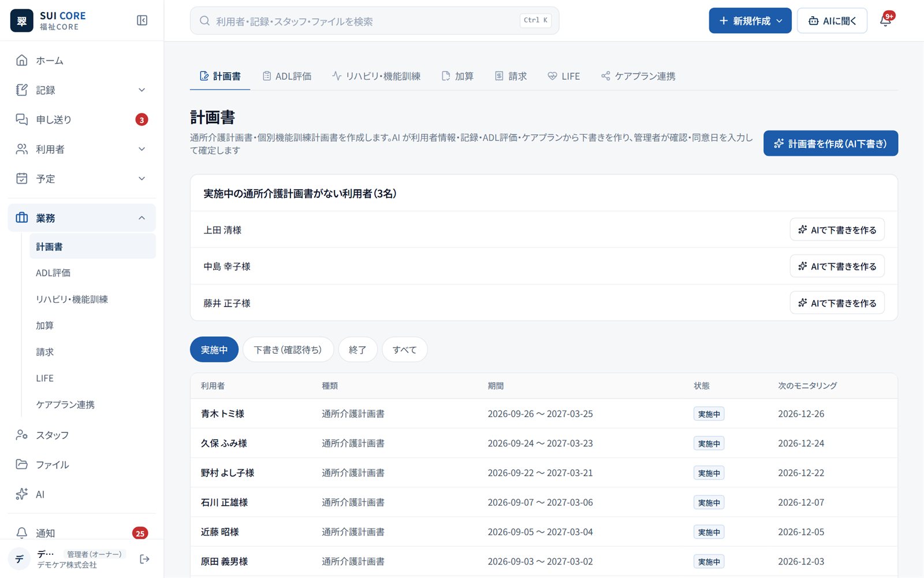924x578 pixels.
Task: Click the robot icon on AIに聞く button
Action: pyautogui.click(x=813, y=21)
